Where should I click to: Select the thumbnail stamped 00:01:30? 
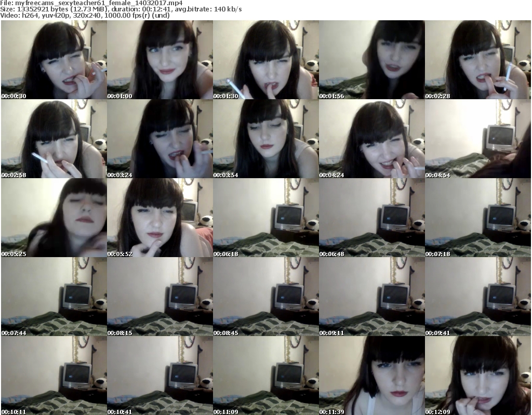(266, 60)
